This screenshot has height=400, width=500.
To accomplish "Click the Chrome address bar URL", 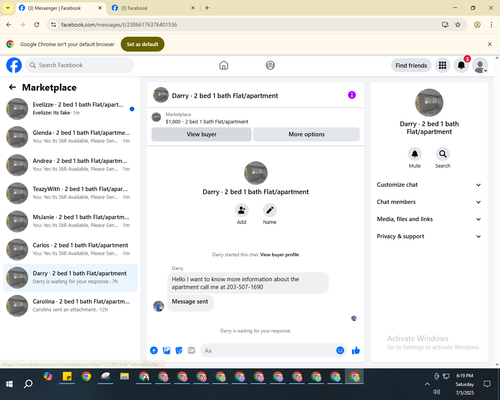I will [119, 25].
